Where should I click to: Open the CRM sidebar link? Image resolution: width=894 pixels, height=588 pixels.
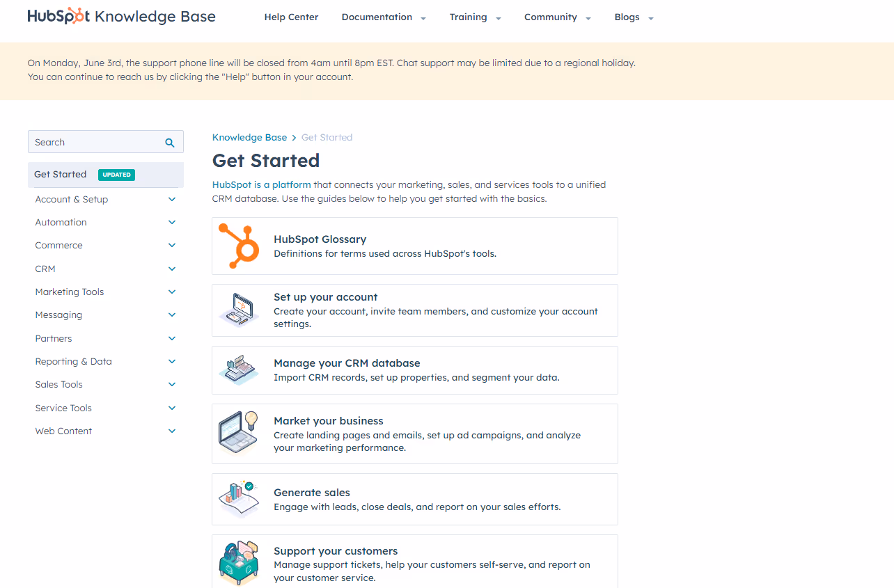(x=45, y=269)
